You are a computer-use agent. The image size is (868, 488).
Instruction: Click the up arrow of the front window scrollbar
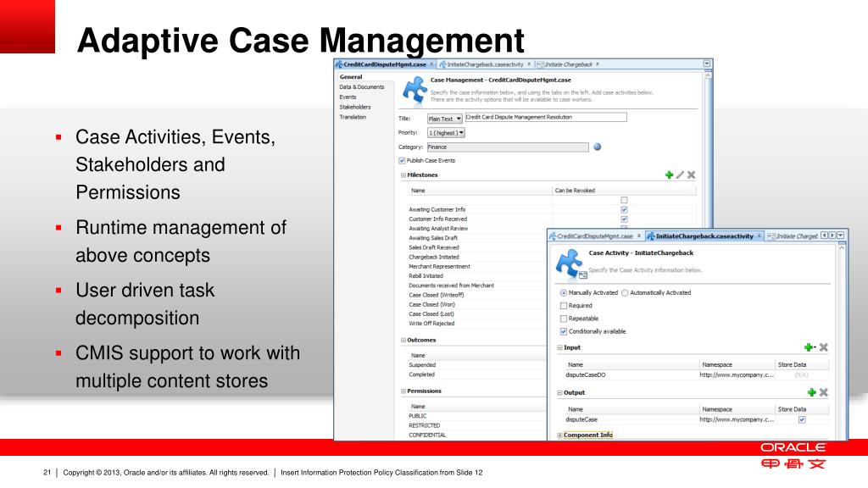pyautogui.click(x=842, y=247)
